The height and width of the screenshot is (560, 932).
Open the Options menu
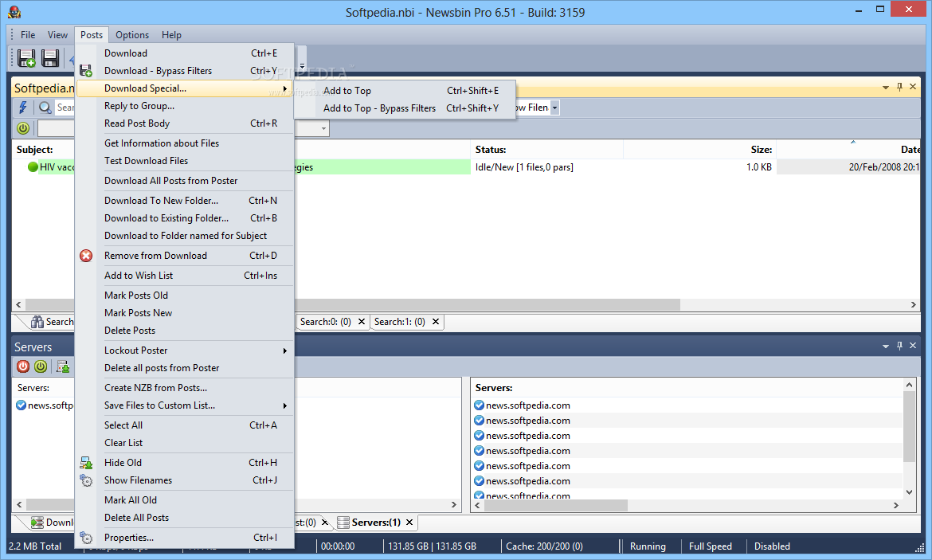[x=132, y=34]
